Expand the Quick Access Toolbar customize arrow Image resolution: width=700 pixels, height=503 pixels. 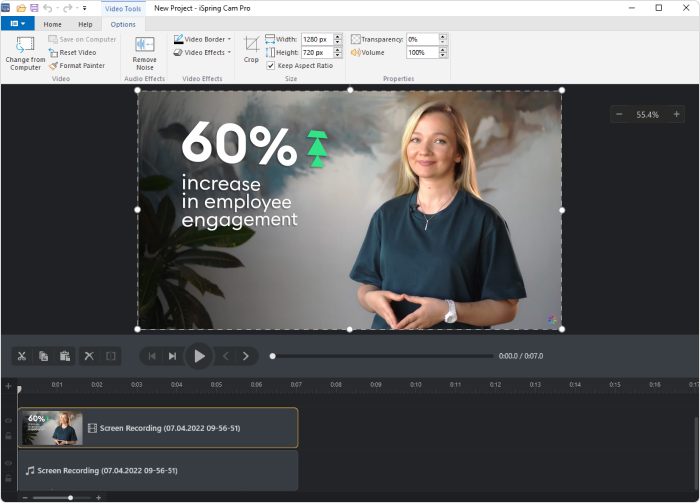click(x=84, y=8)
